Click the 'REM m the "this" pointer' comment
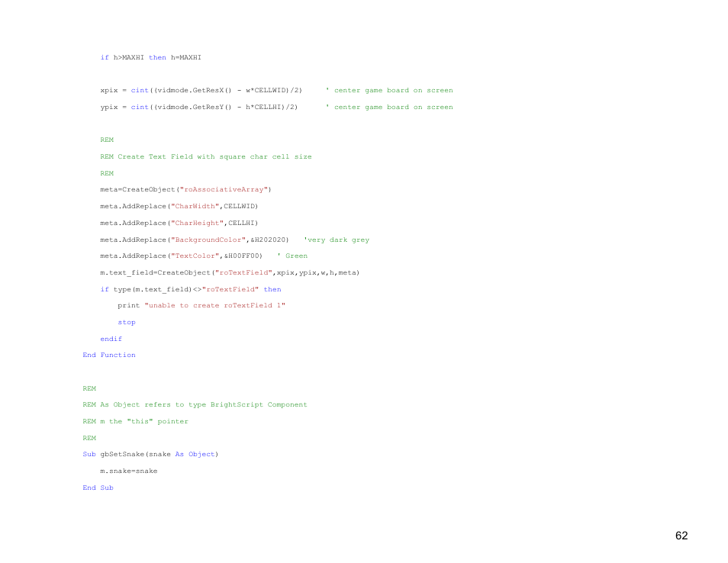 click(136, 421)
